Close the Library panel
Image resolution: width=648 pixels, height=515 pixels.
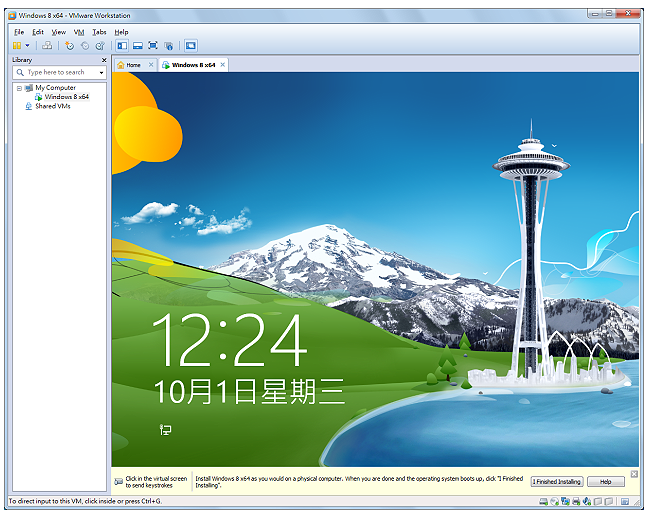tap(104, 60)
